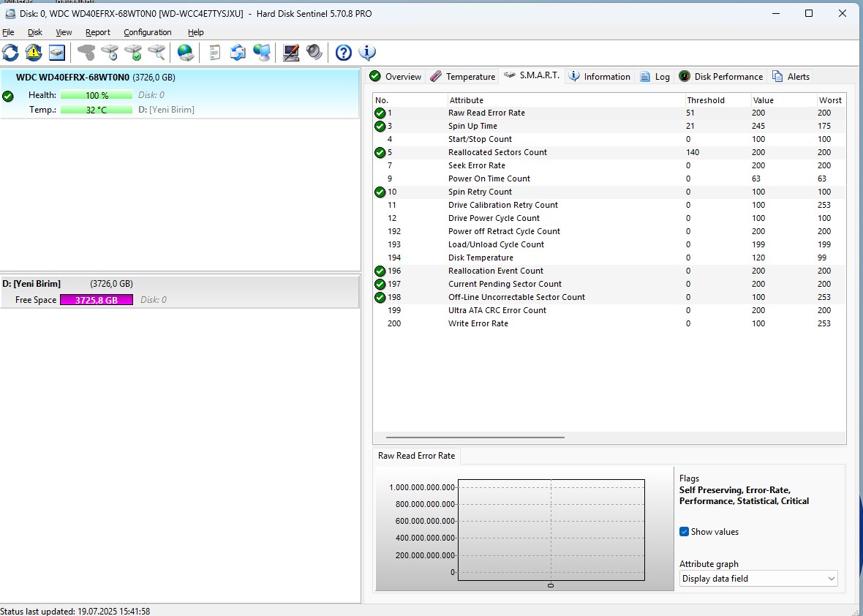
Task: Open the Disk menu
Action: coord(35,32)
